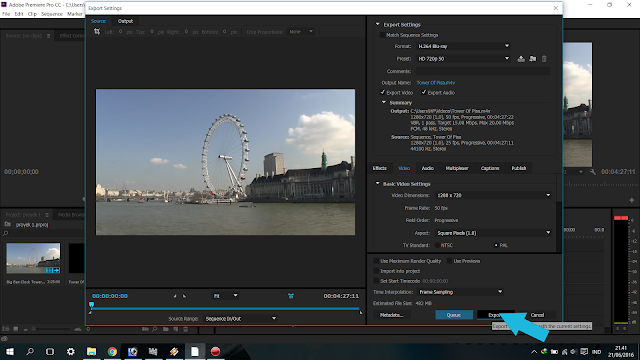Open the Preset dropdown showing HD 720p 50

[x=463, y=59]
